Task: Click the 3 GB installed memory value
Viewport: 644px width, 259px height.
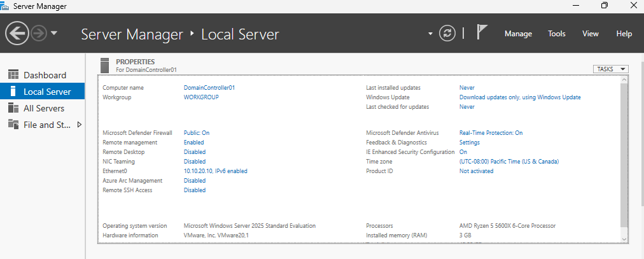Action: (465, 235)
